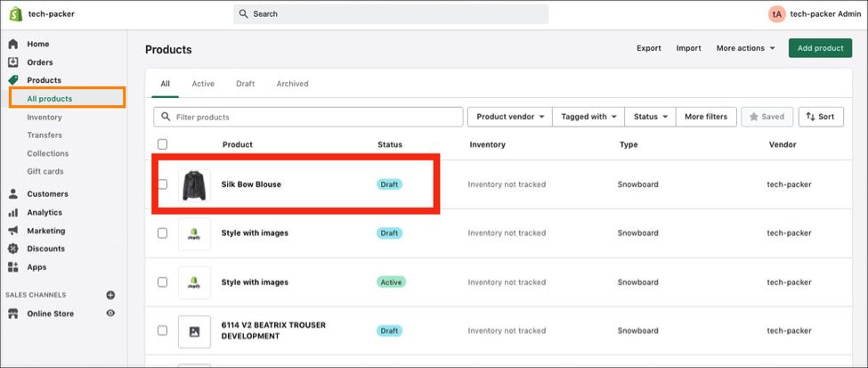Image resolution: width=868 pixels, height=368 pixels.
Task: Check the Draft Style with images row
Action: pos(162,233)
